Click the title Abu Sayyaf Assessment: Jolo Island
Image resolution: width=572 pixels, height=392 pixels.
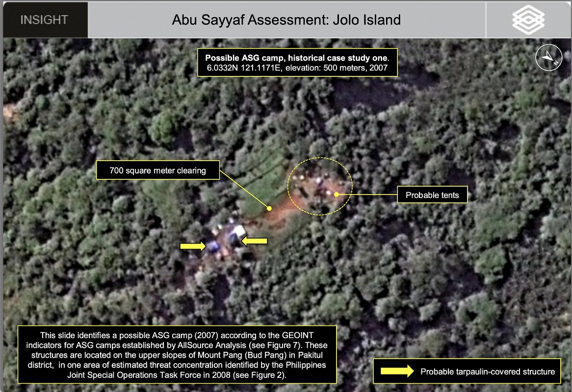point(286,20)
